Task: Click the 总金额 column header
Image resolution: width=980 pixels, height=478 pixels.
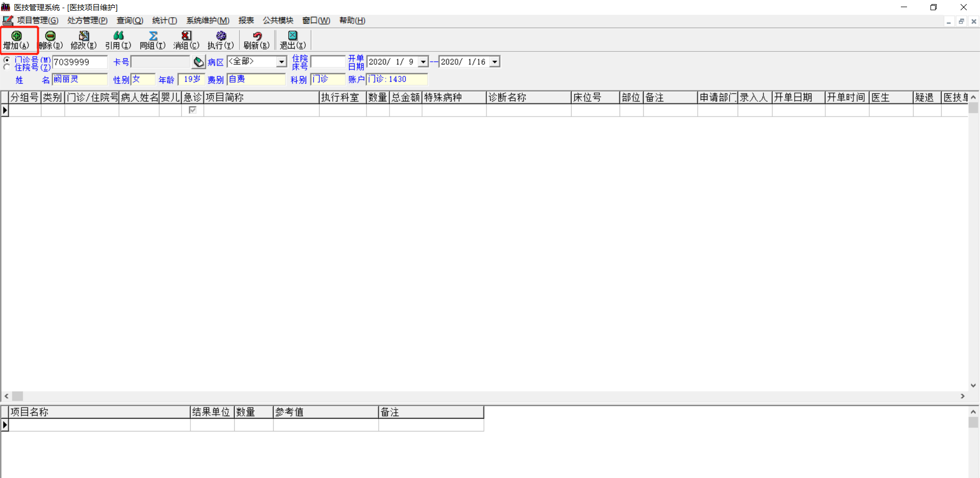Action: pos(406,98)
